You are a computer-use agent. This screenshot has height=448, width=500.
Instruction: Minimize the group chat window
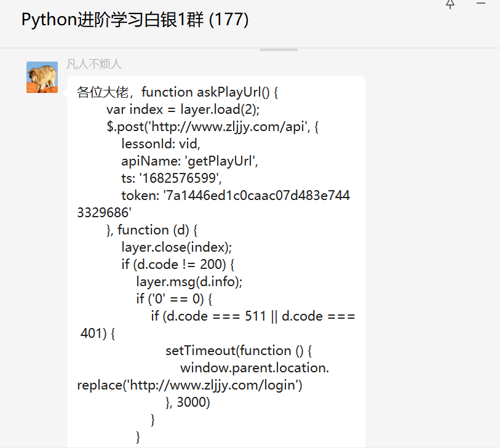point(482,4)
